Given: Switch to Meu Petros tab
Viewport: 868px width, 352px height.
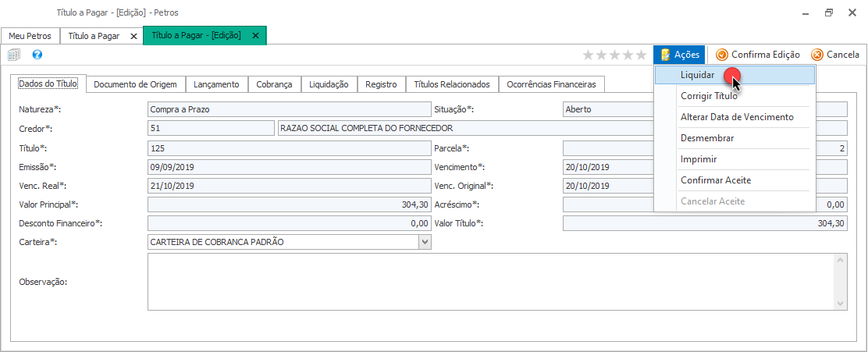Looking at the screenshot, I should coord(30,36).
